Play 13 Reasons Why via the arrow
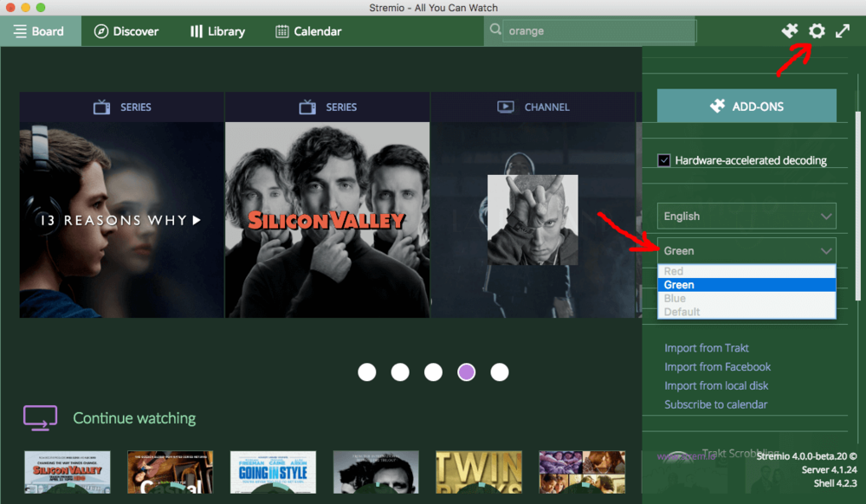The height and width of the screenshot is (504, 866). coord(197,220)
